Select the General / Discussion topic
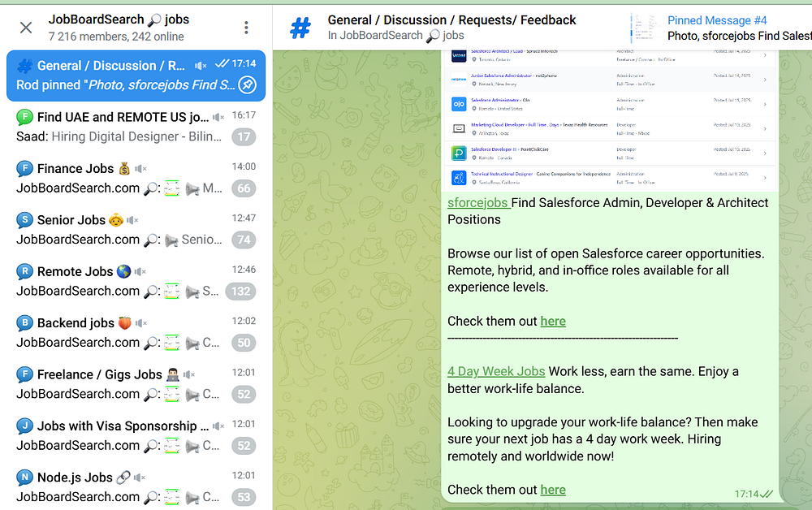 coord(136,76)
